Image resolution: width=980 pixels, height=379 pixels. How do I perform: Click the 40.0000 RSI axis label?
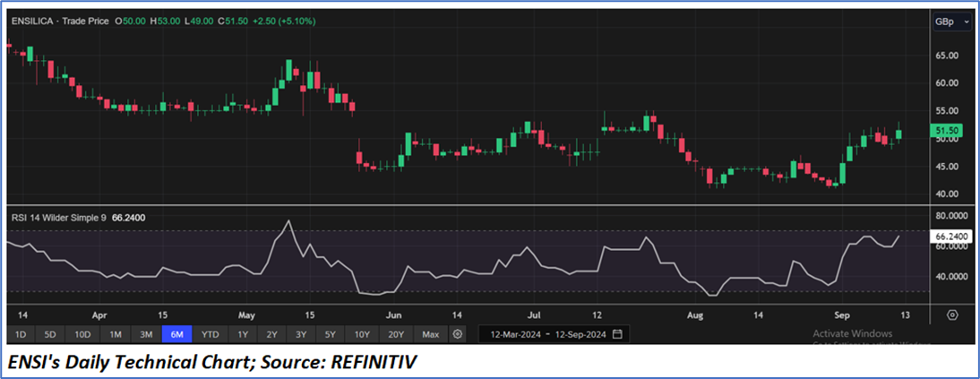point(950,277)
